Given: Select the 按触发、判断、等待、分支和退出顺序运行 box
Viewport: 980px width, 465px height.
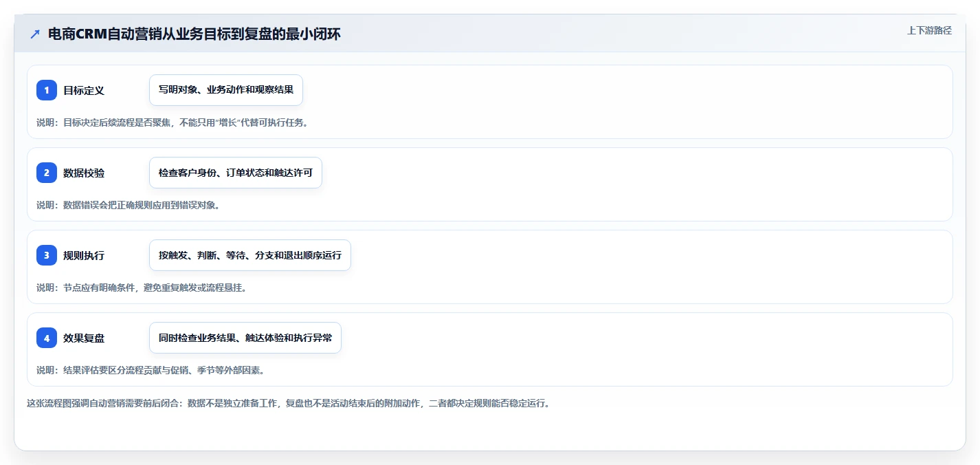Looking at the screenshot, I should pos(250,255).
